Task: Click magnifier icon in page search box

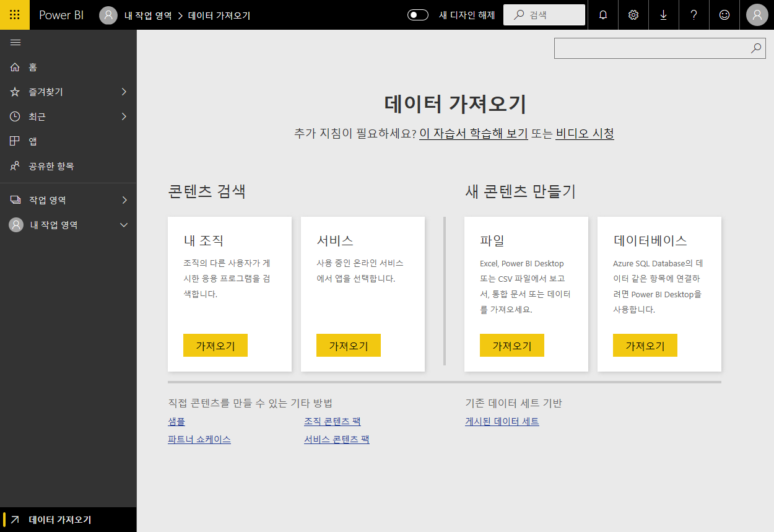Action: [x=756, y=48]
